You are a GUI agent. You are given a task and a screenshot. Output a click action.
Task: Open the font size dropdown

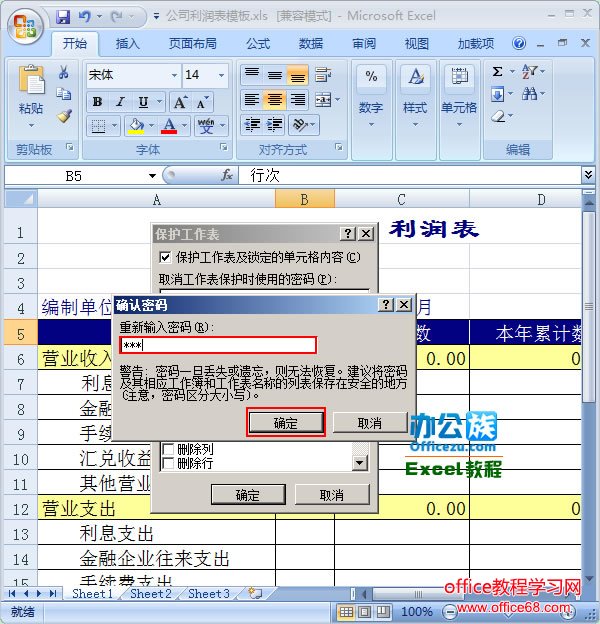tap(221, 75)
